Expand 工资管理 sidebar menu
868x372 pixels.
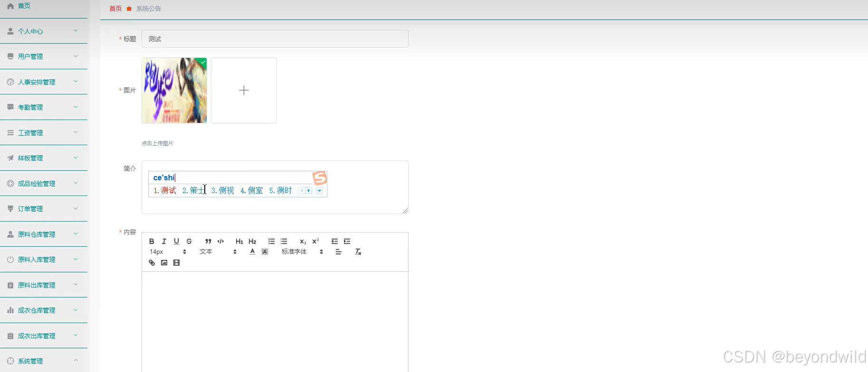tap(44, 133)
